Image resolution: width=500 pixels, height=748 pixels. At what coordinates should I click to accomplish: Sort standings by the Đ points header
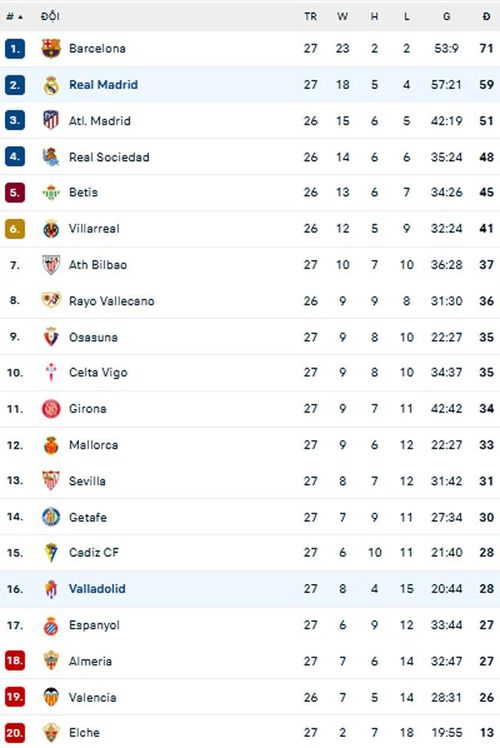click(486, 16)
